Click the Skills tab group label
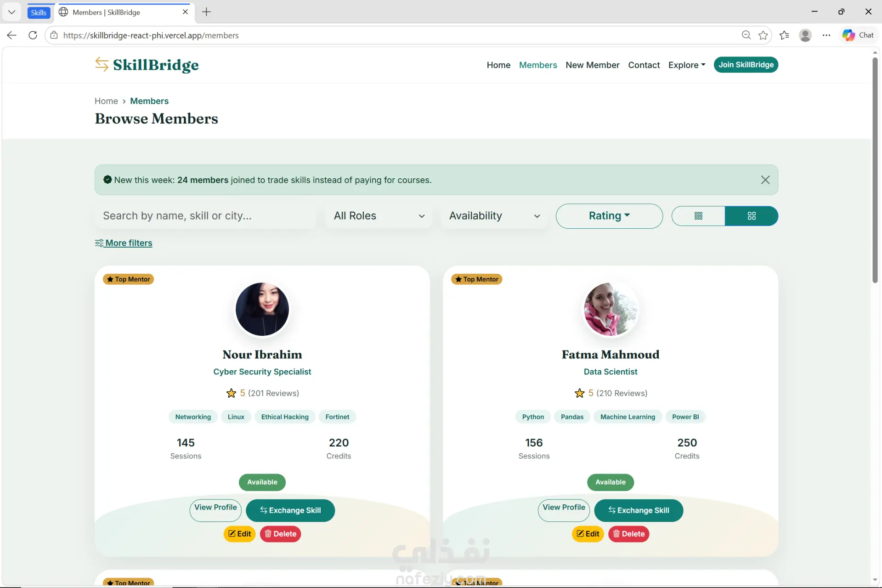The image size is (882, 588). click(x=39, y=12)
